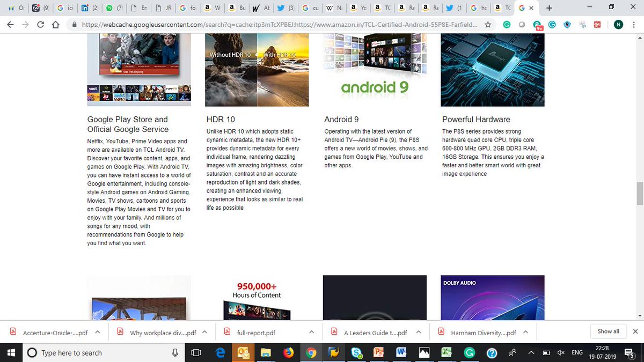The height and width of the screenshot is (362, 644).
Task: Click the Dolby Audio image
Action: [493, 298]
